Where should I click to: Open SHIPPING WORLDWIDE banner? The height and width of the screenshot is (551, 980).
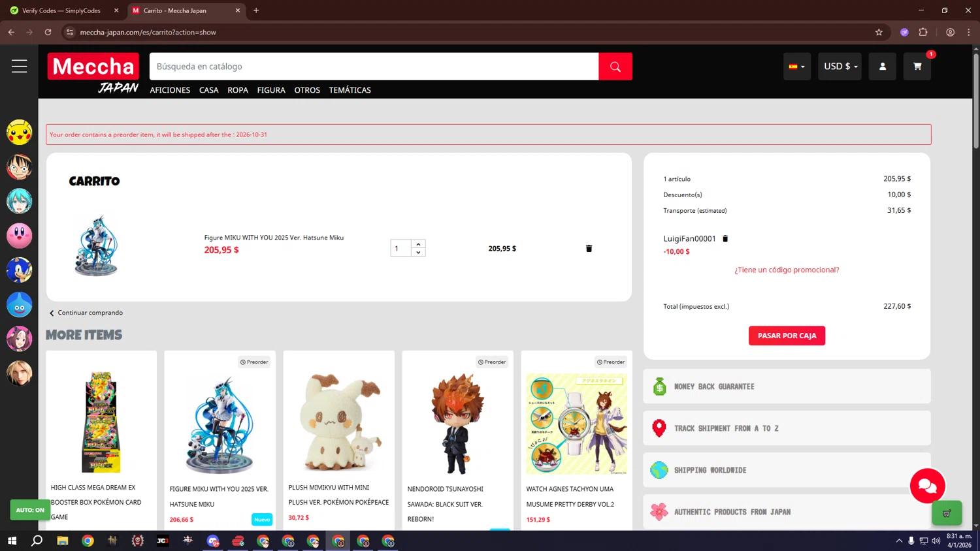tap(787, 470)
